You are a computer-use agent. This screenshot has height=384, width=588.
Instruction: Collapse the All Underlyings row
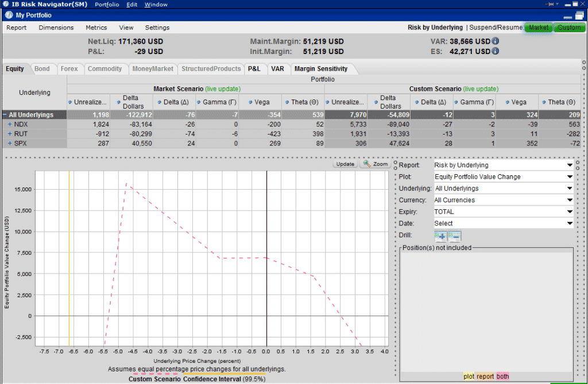5,115
